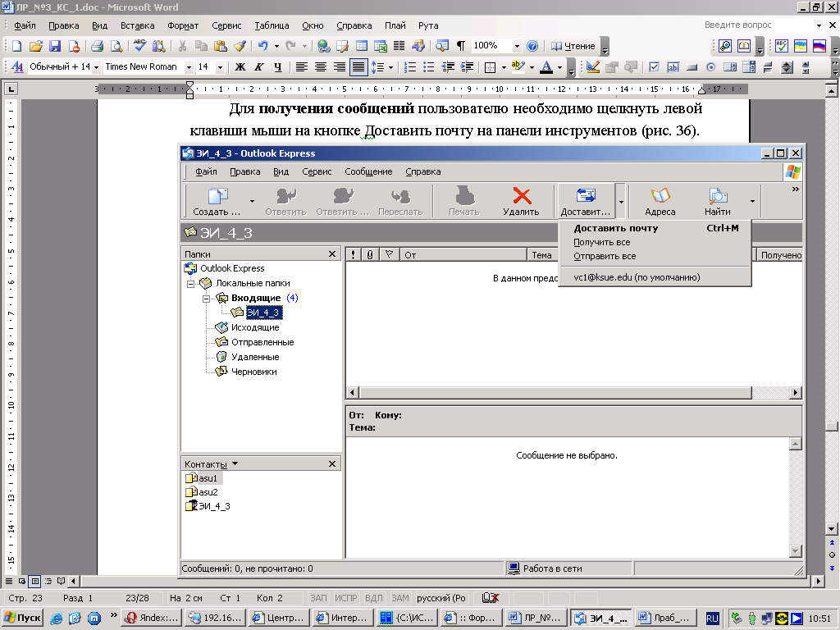840x630 pixels.
Task: Click Доставить send/receive button in Outlook Express
Action: click(586, 202)
